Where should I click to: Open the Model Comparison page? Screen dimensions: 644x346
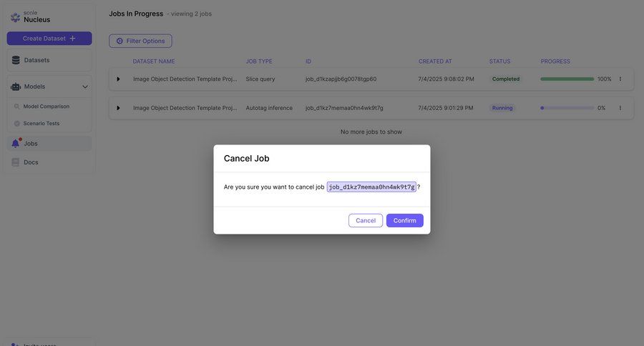(46, 107)
